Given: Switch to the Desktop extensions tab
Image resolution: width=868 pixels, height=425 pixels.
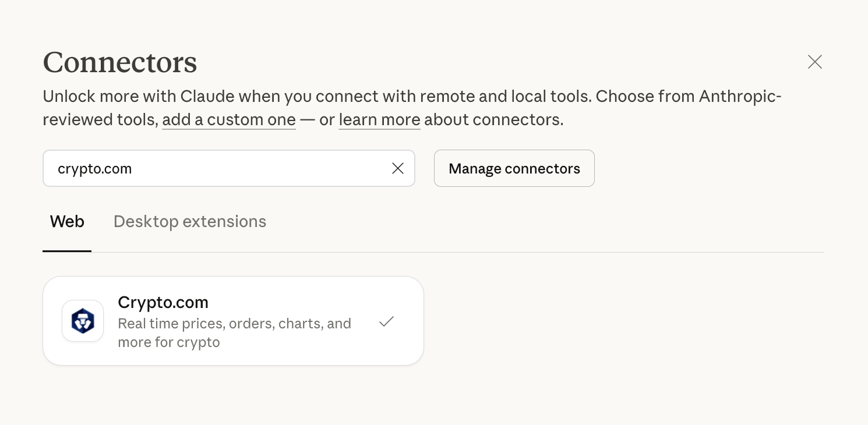Looking at the screenshot, I should click(x=190, y=221).
